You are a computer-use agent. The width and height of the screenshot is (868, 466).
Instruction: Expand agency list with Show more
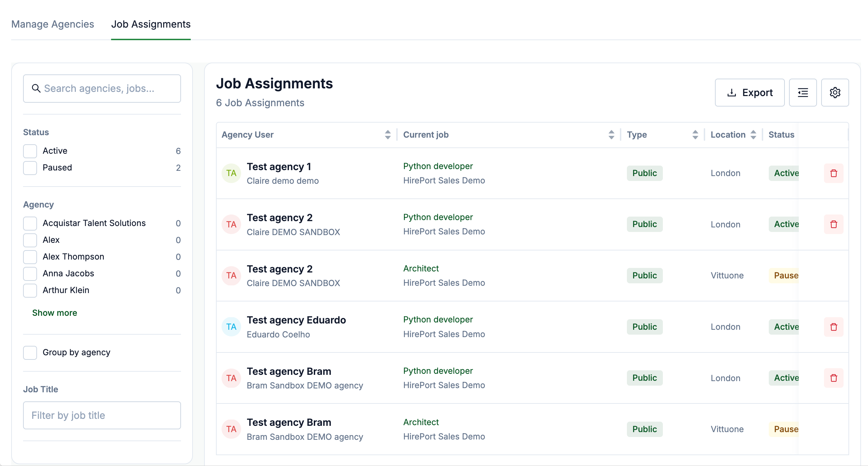click(55, 313)
